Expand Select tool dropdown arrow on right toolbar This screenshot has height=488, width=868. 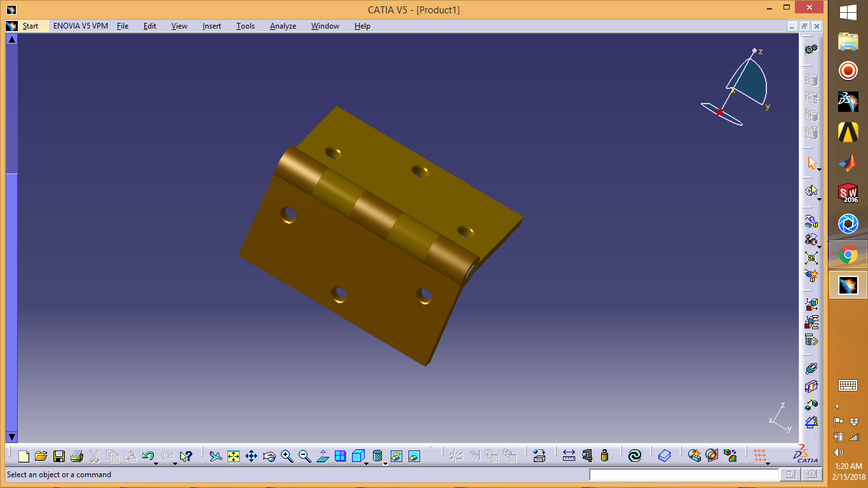pos(819,170)
